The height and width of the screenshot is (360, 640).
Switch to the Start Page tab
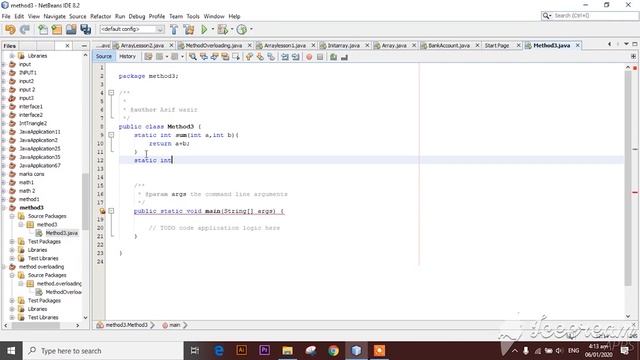tap(497, 45)
